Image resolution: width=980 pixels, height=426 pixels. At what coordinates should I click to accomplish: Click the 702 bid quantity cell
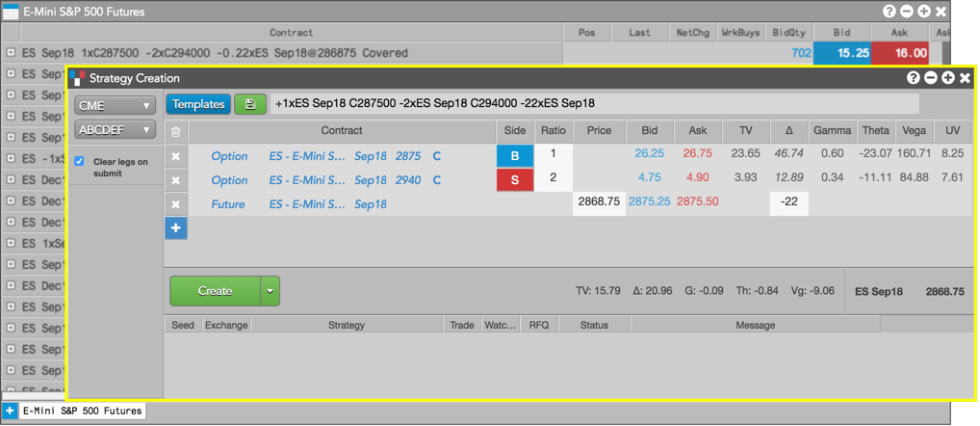pos(801,53)
